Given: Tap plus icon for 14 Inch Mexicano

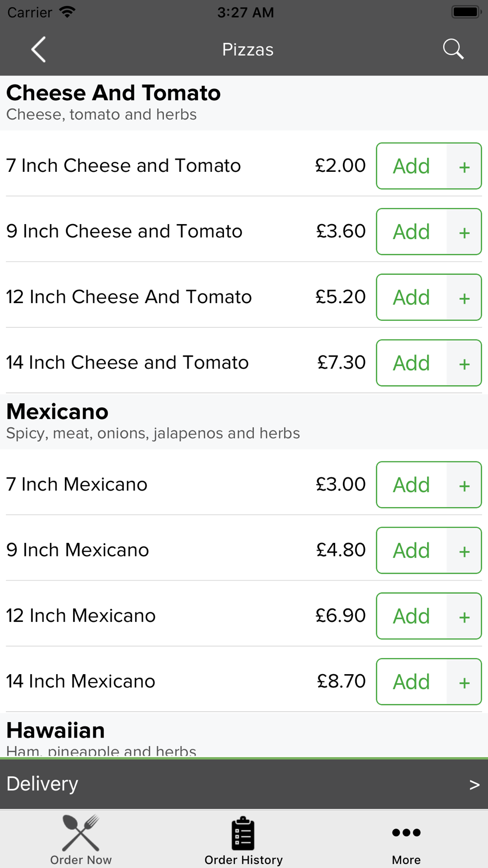Looking at the screenshot, I should point(464,682).
